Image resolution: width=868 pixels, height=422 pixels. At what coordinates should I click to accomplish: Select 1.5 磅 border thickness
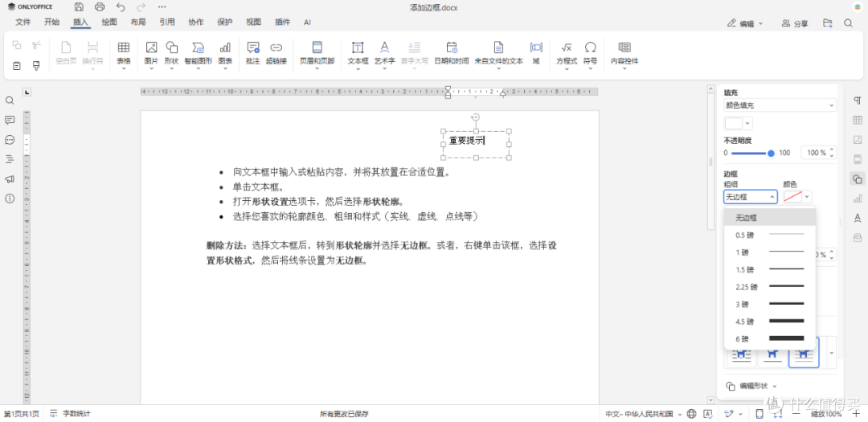click(769, 270)
